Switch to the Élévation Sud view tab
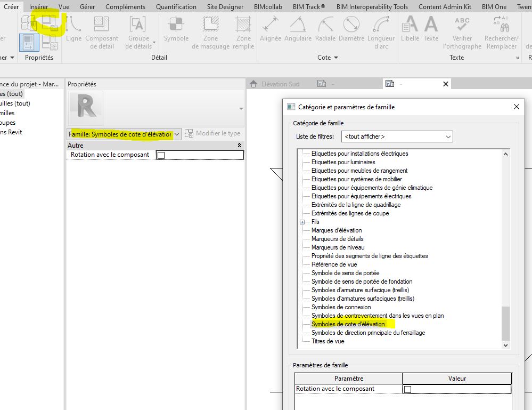 [x=280, y=84]
